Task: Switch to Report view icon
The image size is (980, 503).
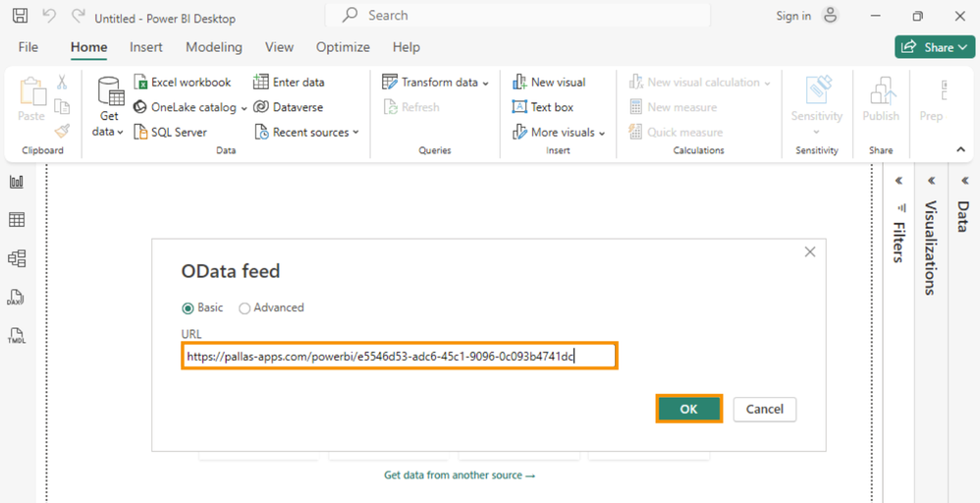Action: click(x=17, y=182)
